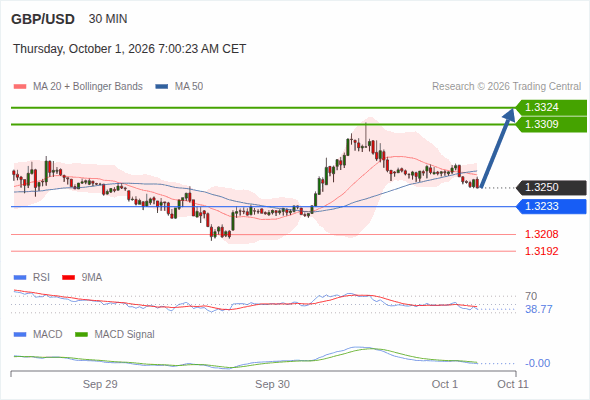Click the 9MA legend label
The image size is (590, 400).
92,278
